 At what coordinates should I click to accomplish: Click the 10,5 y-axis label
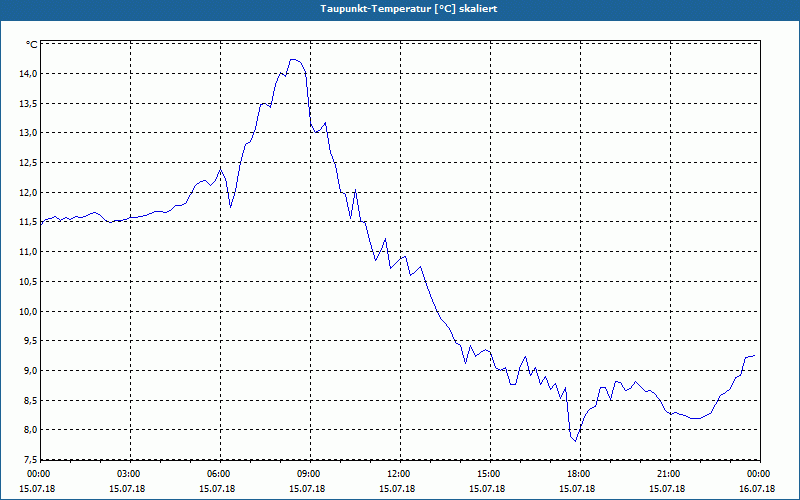28,282
